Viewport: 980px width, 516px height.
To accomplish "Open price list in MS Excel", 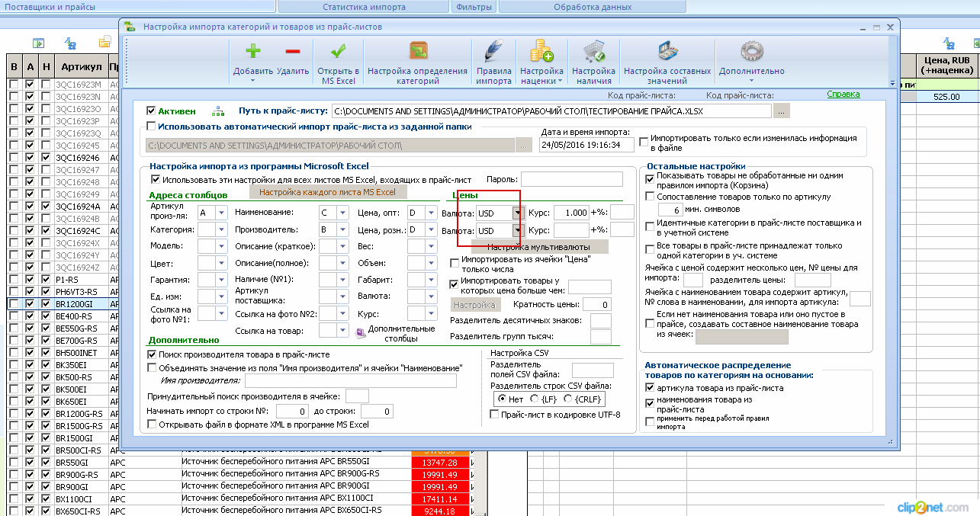I will click(338, 62).
